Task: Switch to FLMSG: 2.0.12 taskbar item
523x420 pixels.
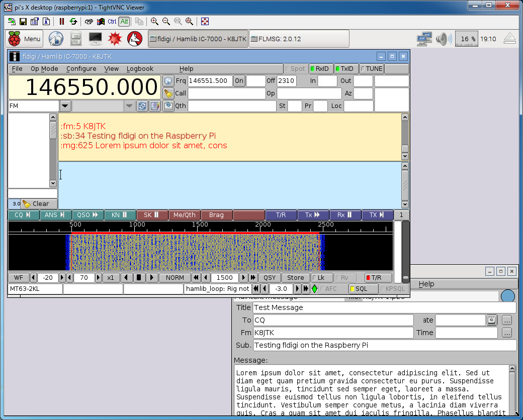Action: (x=299, y=39)
